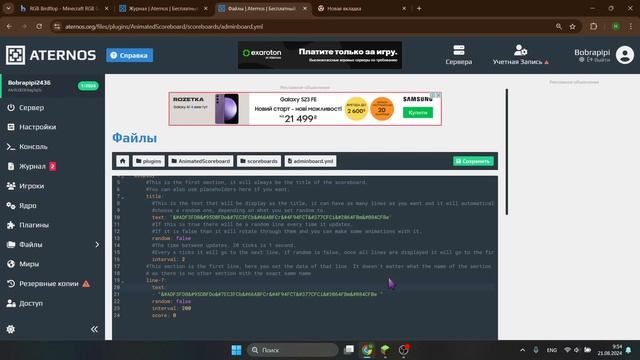640x360 pixels.
Task: Open Chrome from the taskbar
Action: pos(367,350)
